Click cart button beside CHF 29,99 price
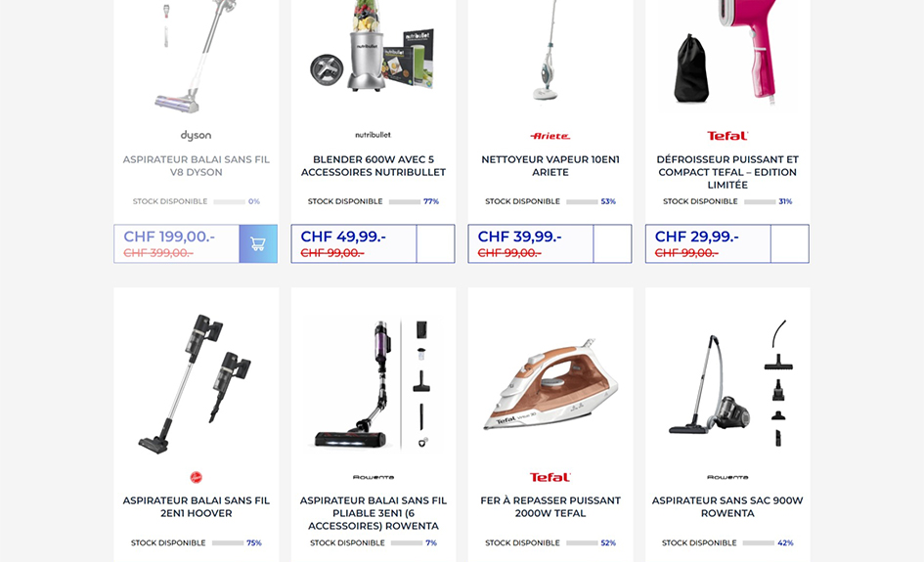 pos(790,244)
